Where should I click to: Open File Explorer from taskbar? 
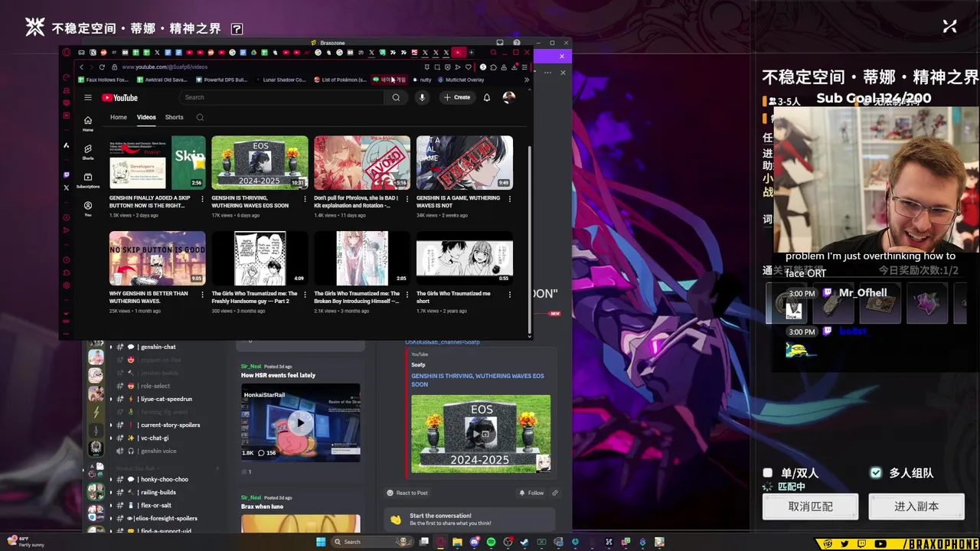click(457, 542)
